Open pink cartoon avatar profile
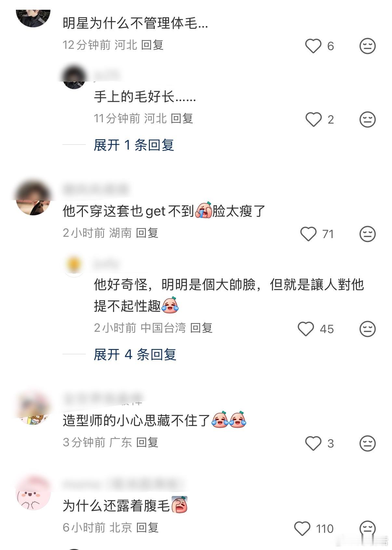Screen dimensions: 392x550 (x=33, y=493)
